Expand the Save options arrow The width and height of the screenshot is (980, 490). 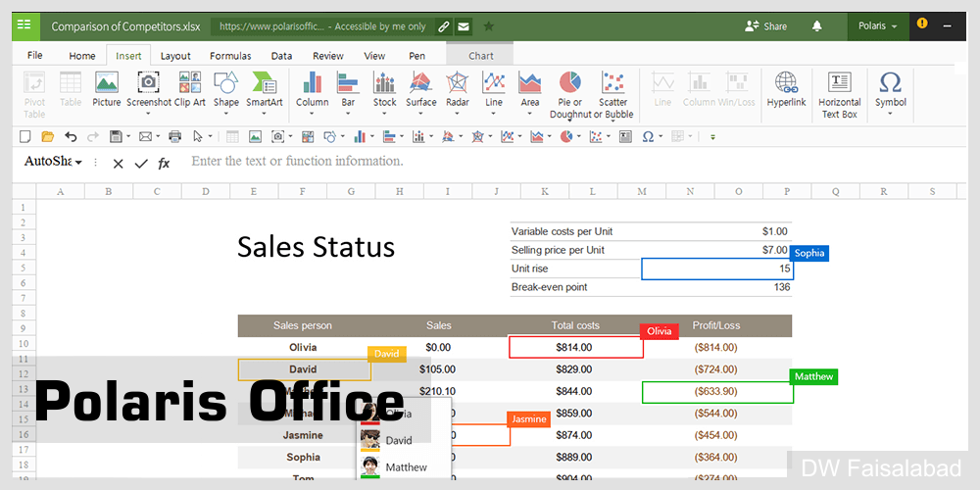pyautogui.click(x=128, y=136)
